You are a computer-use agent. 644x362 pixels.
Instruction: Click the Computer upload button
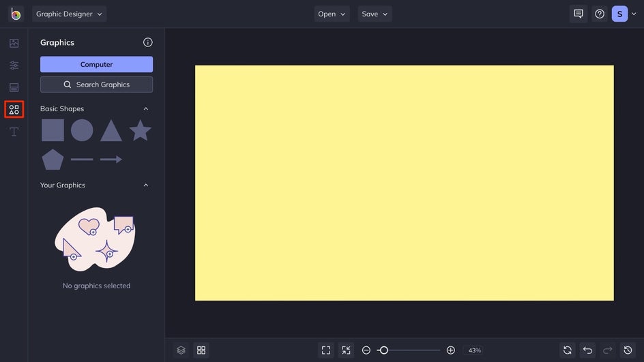(x=96, y=65)
